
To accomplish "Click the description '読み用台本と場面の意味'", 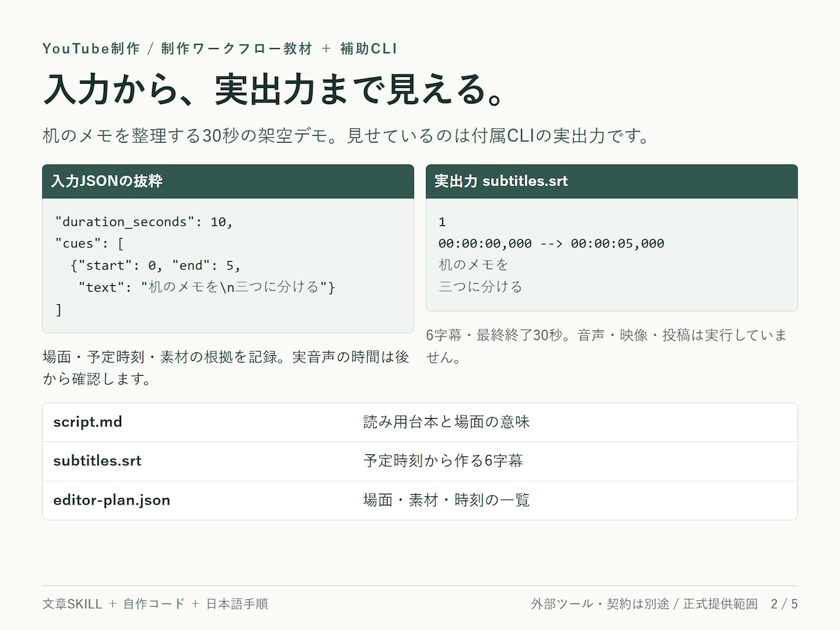I will click(x=446, y=422).
